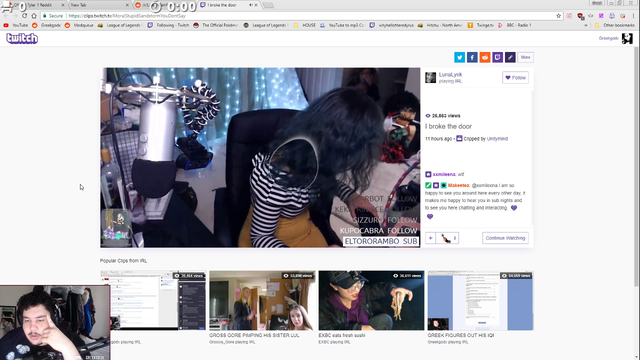Expand the bookmarks overflow chevron
640x360 pixels.
coord(586,25)
